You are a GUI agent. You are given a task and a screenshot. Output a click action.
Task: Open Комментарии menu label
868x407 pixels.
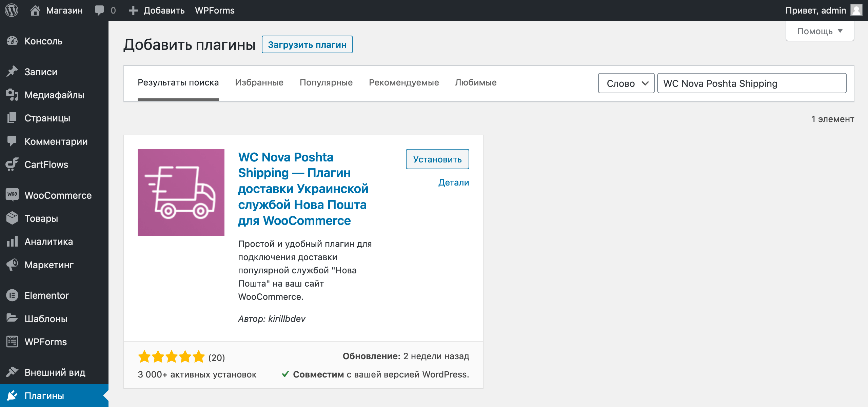click(56, 141)
